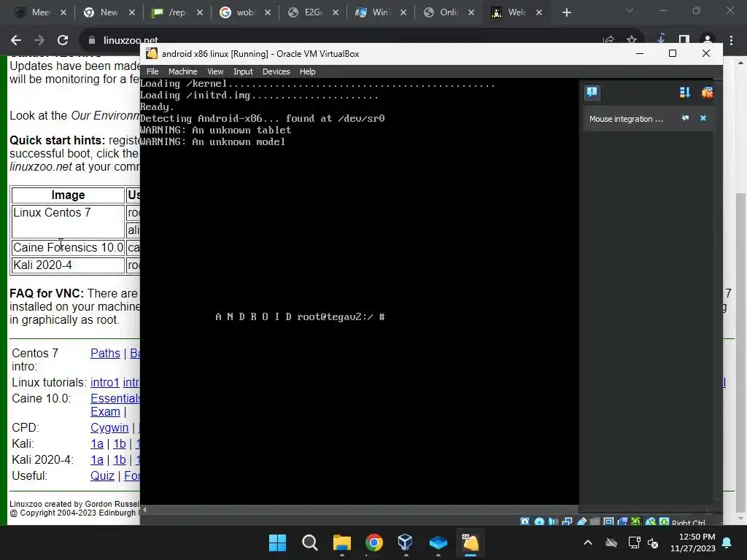
Task: Switch to the Chrome tab starting 'Onli'
Action: click(449, 12)
